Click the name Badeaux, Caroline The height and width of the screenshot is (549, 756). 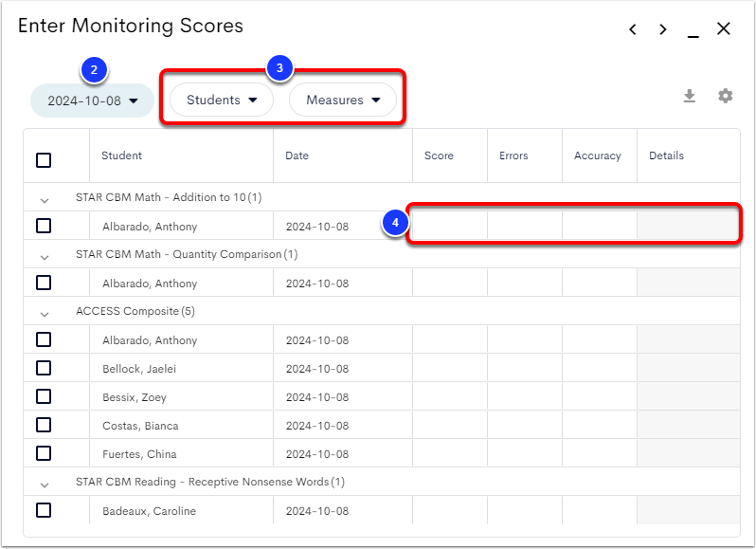(149, 511)
